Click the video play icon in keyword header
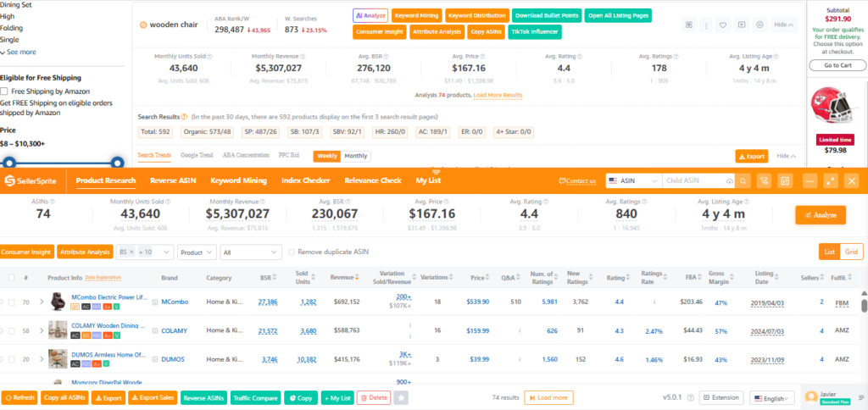Screen dimensions: 868x410 point(742,25)
